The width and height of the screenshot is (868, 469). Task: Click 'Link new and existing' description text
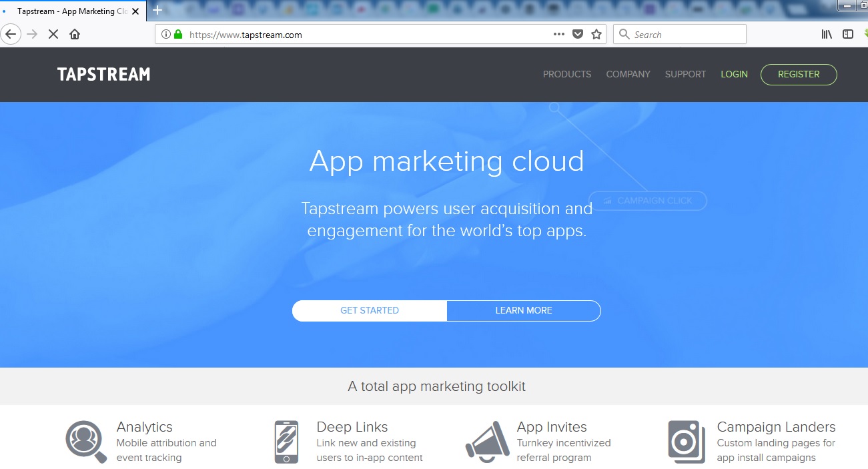click(366, 443)
